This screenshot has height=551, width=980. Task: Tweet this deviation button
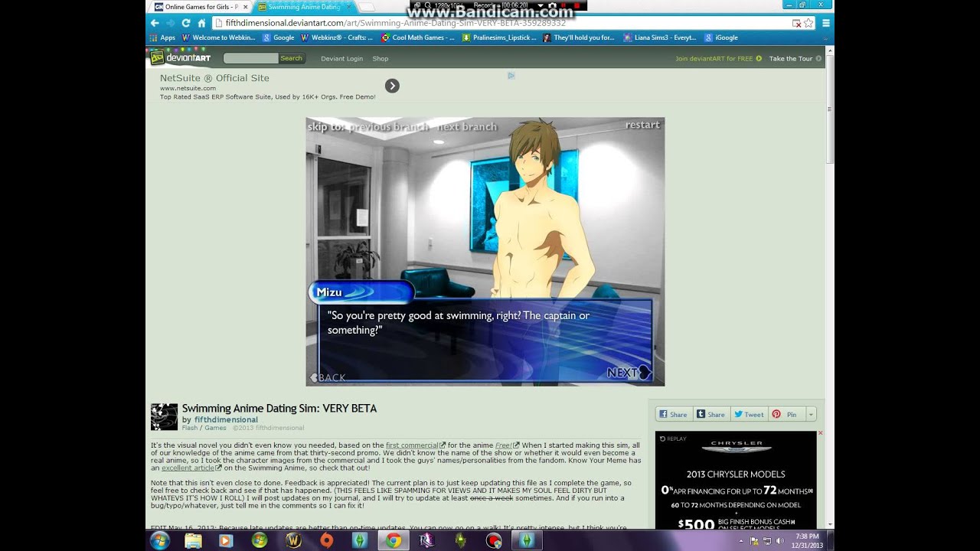pyautogui.click(x=749, y=414)
